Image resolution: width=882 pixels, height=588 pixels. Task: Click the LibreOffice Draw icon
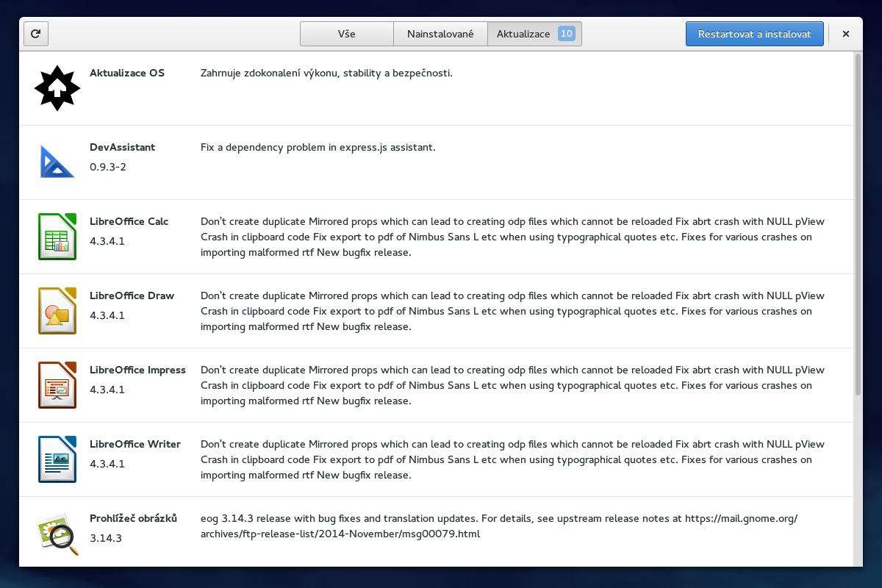pos(57,311)
